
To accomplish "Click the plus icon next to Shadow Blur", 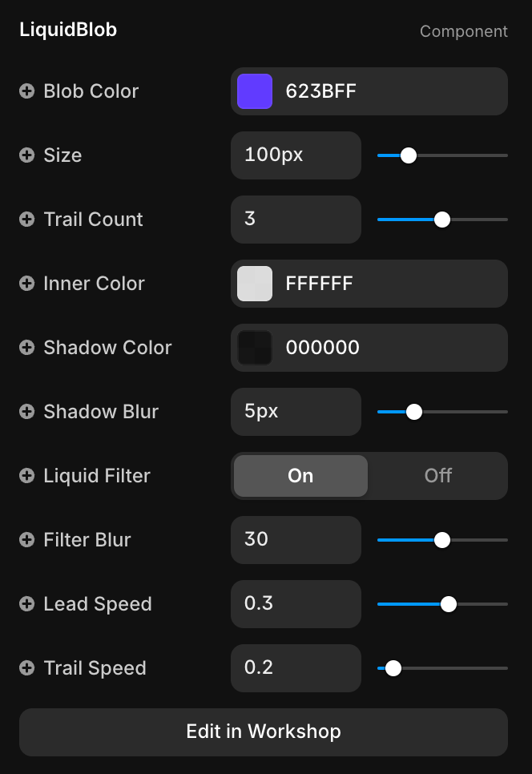I will pos(27,412).
